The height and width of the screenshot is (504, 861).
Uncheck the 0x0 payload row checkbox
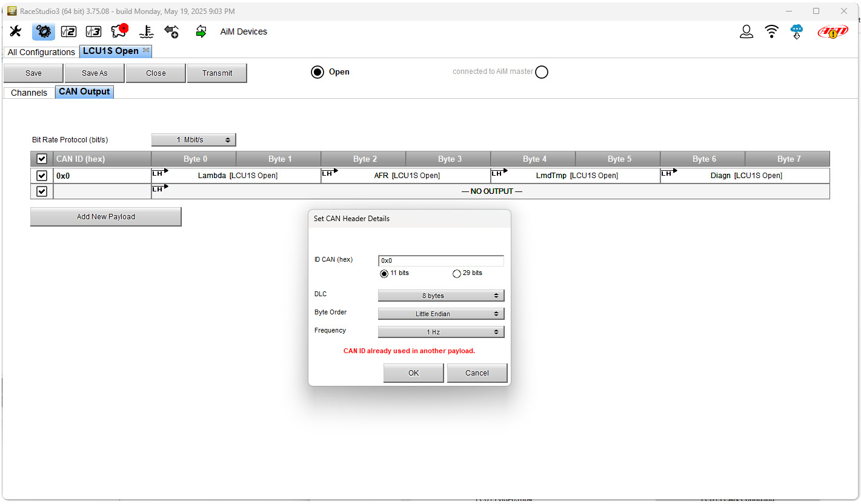pyautogui.click(x=42, y=176)
